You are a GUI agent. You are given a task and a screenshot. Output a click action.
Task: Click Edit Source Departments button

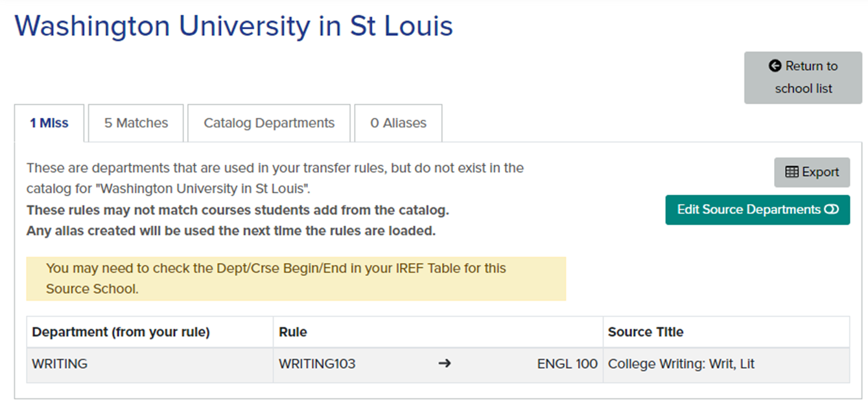tap(757, 210)
